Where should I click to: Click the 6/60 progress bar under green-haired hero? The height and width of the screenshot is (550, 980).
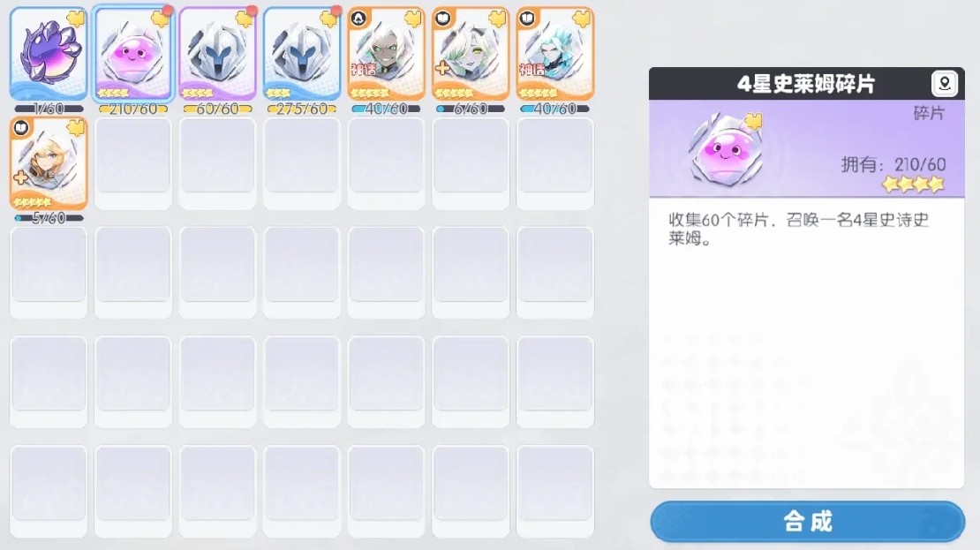pos(471,109)
